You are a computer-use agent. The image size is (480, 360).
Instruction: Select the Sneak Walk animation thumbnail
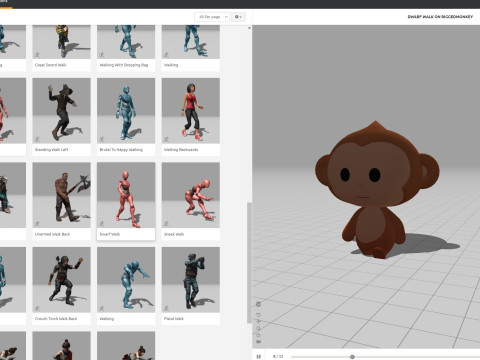(191, 195)
